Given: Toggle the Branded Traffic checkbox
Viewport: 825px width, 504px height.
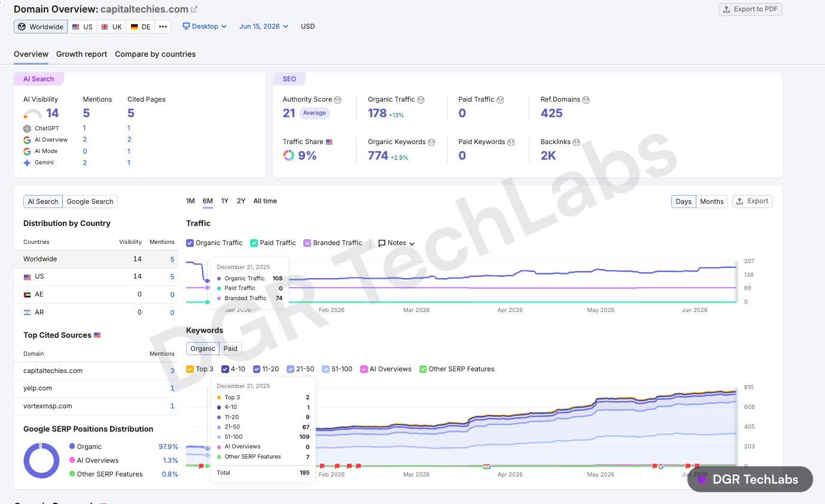Looking at the screenshot, I should point(308,243).
